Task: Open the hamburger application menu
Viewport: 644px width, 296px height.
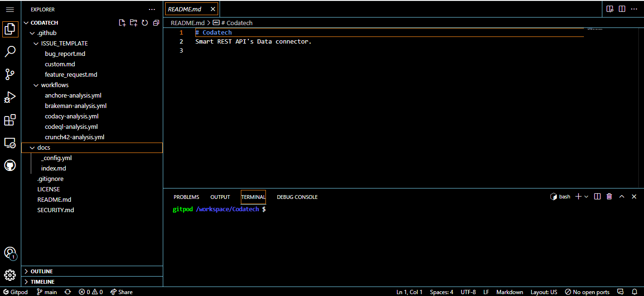Action: tap(10, 9)
